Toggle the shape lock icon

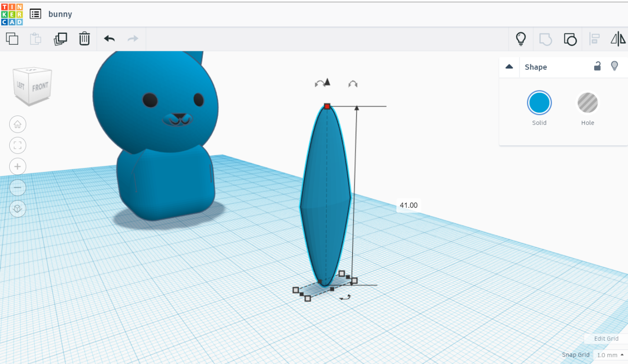597,66
